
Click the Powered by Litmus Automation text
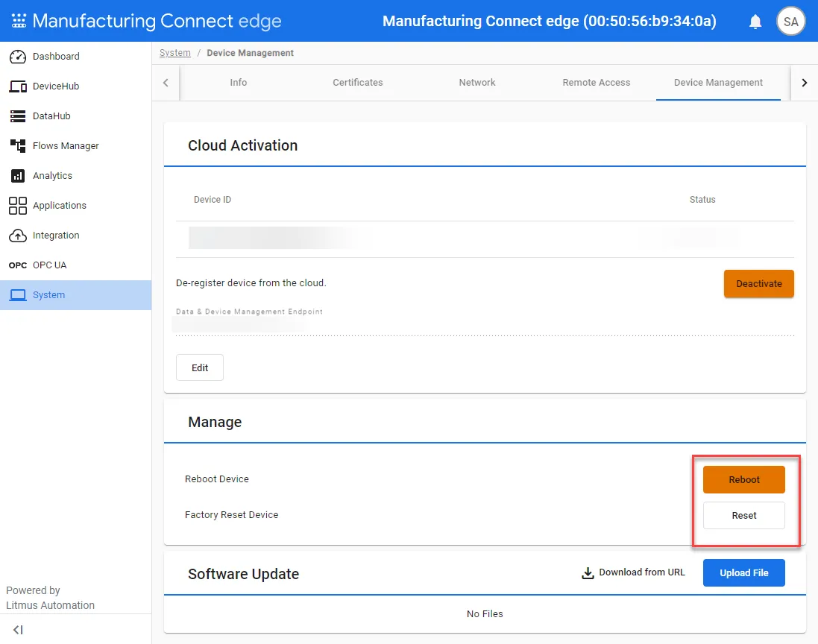(50, 598)
